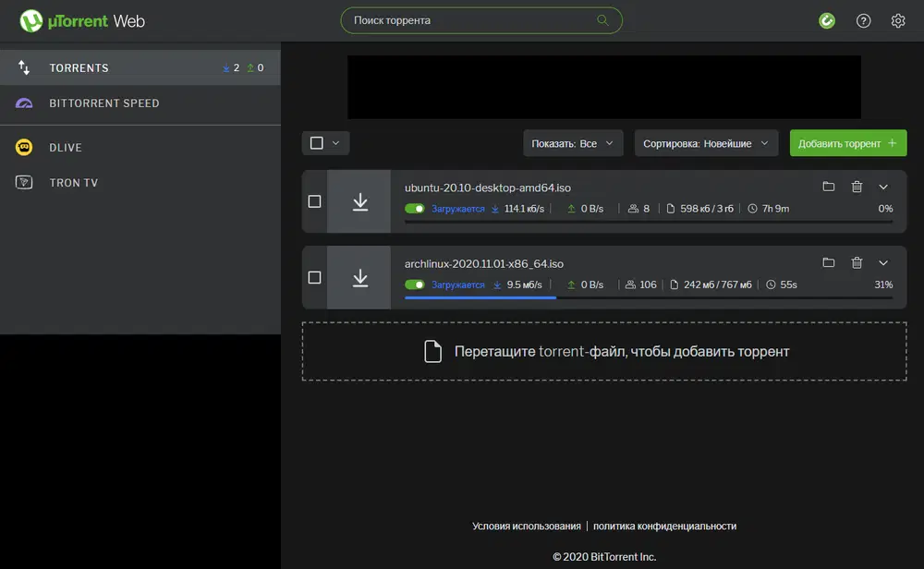Viewport: 924px width, 569px height.
Task: Toggle the ubuntu torrent download switch
Action: click(x=414, y=209)
